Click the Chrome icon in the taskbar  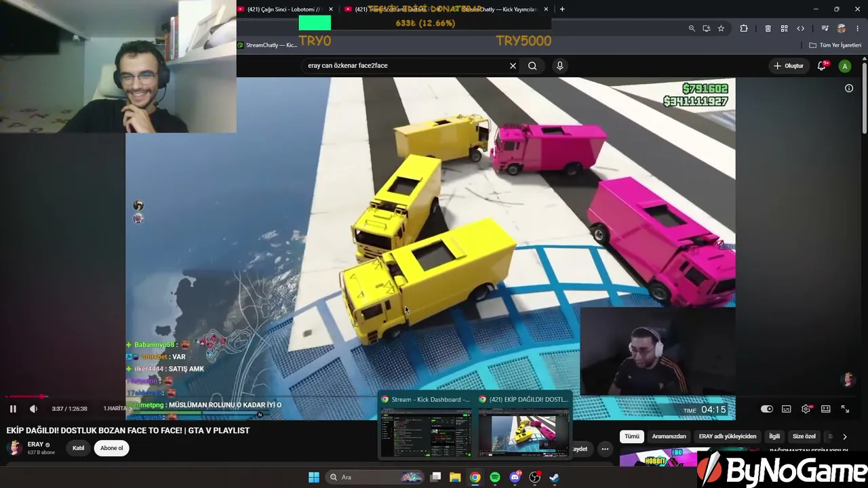pos(475,477)
